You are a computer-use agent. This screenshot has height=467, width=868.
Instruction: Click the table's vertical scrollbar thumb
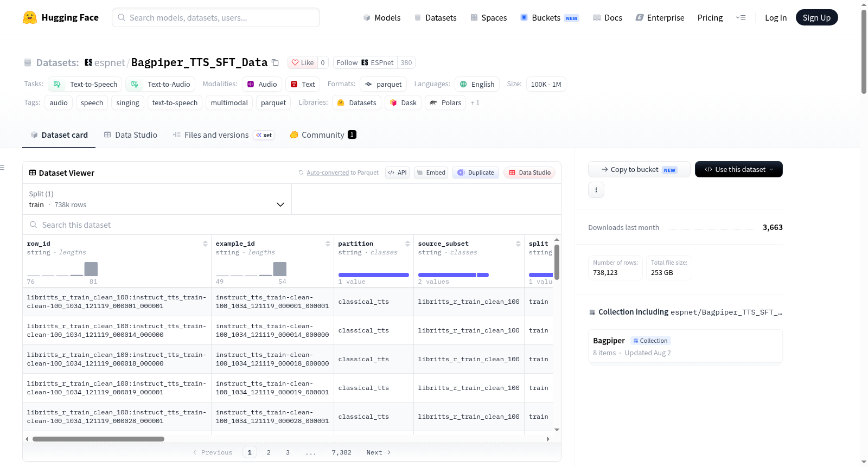[x=557, y=262]
